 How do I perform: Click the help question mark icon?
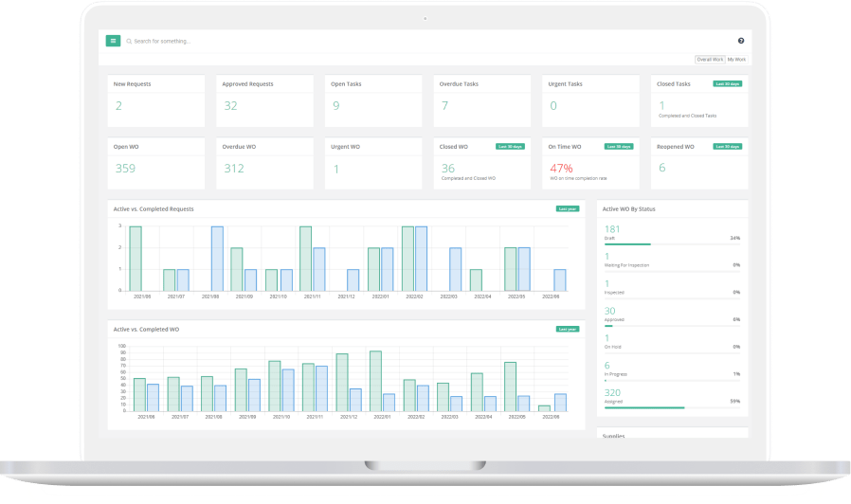pyautogui.click(x=740, y=41)
